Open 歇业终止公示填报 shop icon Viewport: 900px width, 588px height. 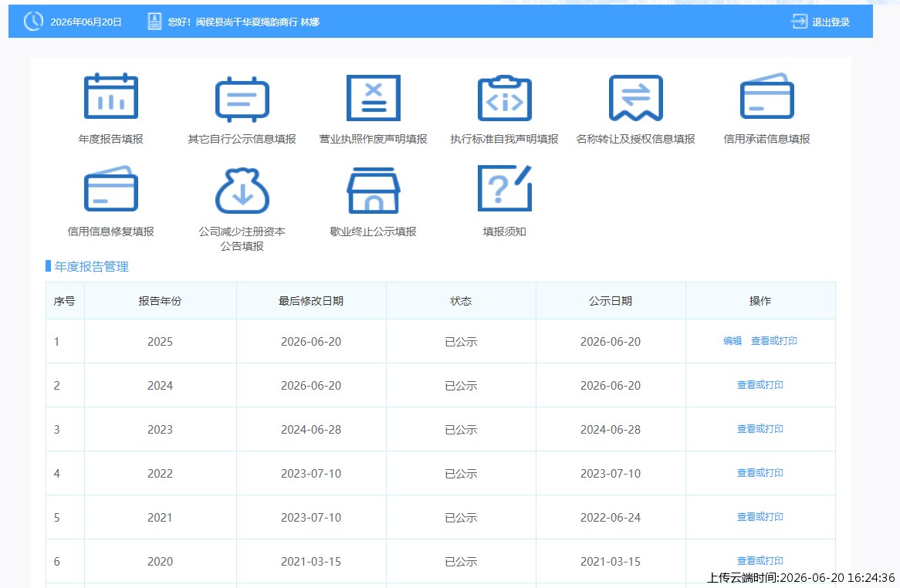[x=373, y=190]
